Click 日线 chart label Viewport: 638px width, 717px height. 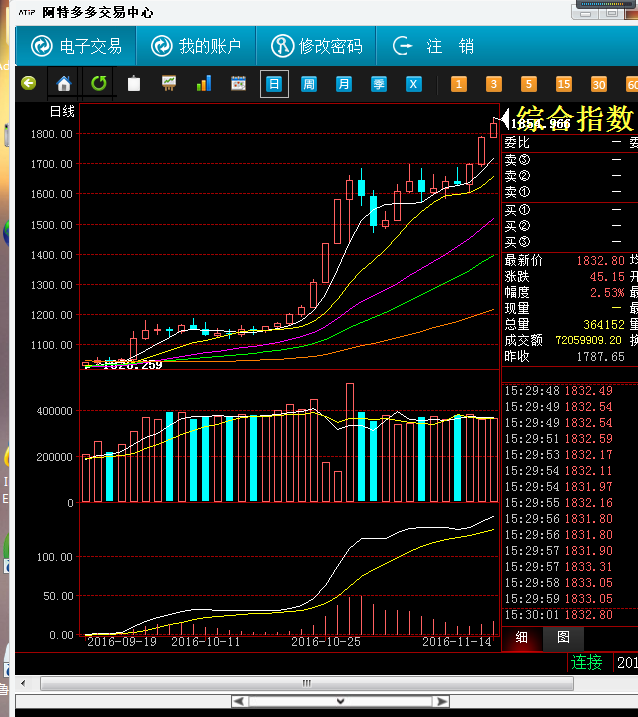point(62,112)
